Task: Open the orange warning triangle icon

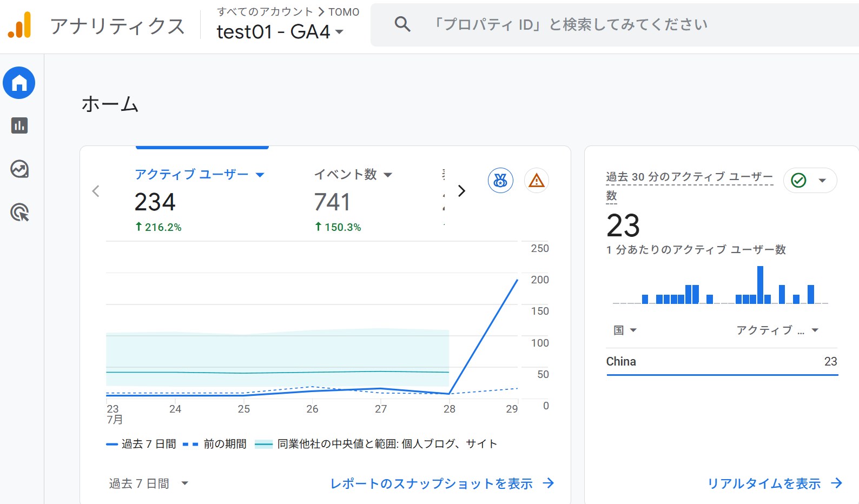Action: tap(536, 181)
